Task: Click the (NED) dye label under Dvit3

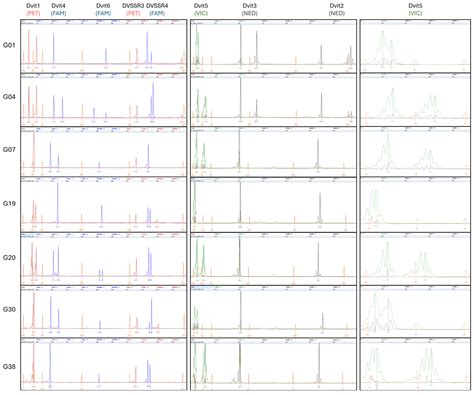Action: point(250,13)
